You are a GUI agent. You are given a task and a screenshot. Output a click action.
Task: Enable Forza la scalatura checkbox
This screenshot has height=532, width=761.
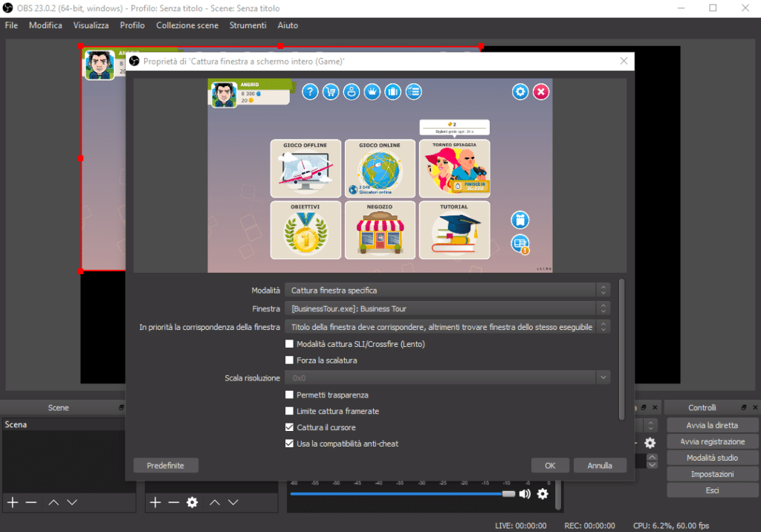pos(289,360)
